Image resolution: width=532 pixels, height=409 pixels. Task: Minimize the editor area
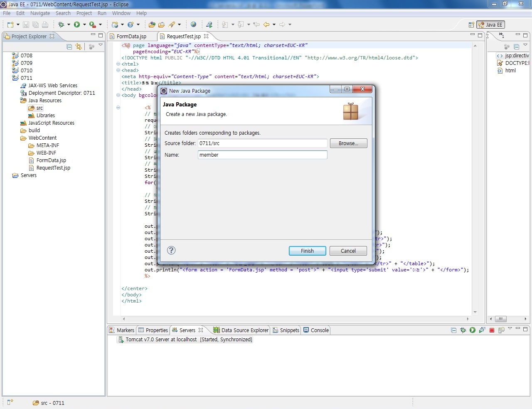473,34
